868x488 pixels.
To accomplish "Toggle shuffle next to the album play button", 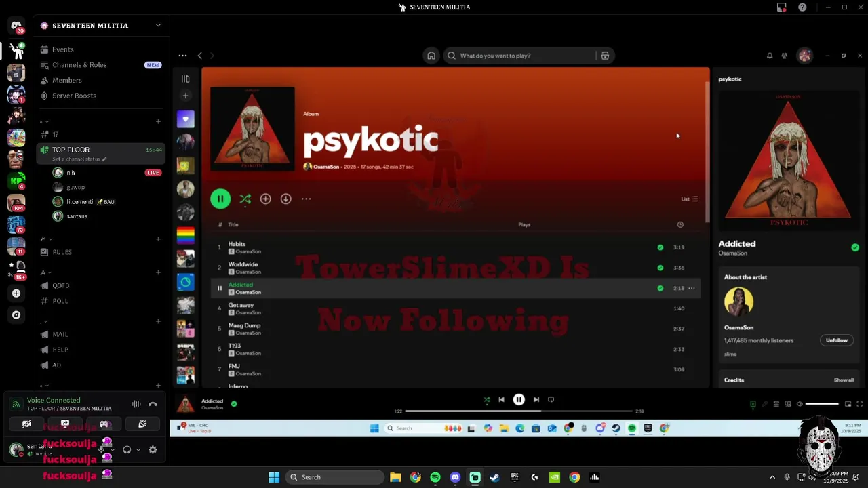I will (x=245, y=199).
